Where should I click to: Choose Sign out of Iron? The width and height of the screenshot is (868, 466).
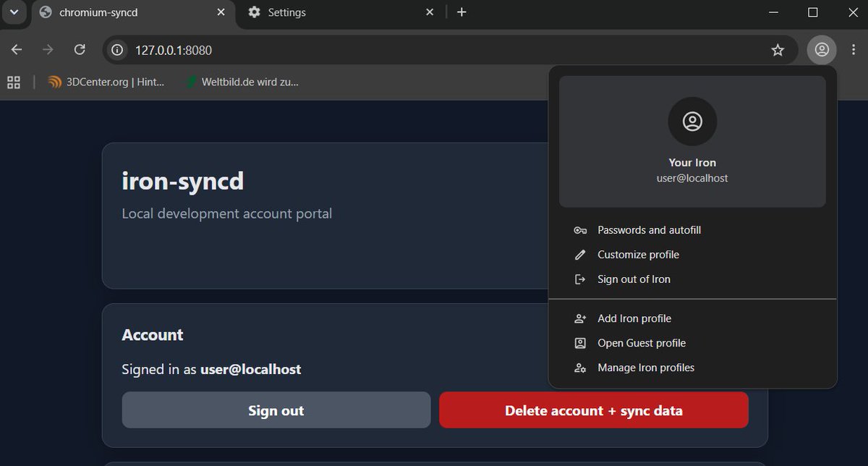coord(692,279)
